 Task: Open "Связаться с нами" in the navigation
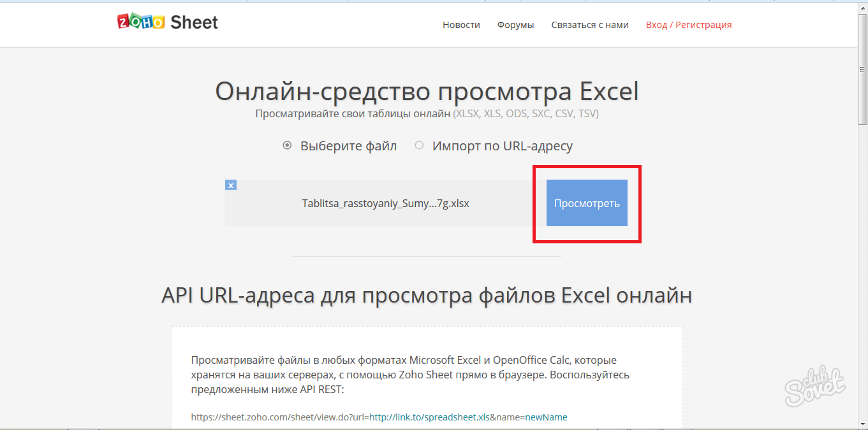point(590,25)
